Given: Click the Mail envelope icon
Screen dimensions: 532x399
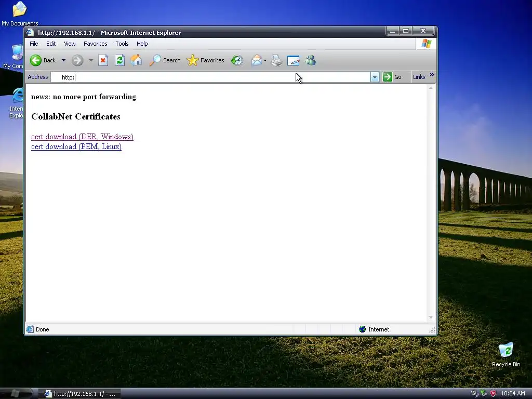Looking at the screenshot, I should 257,60.
